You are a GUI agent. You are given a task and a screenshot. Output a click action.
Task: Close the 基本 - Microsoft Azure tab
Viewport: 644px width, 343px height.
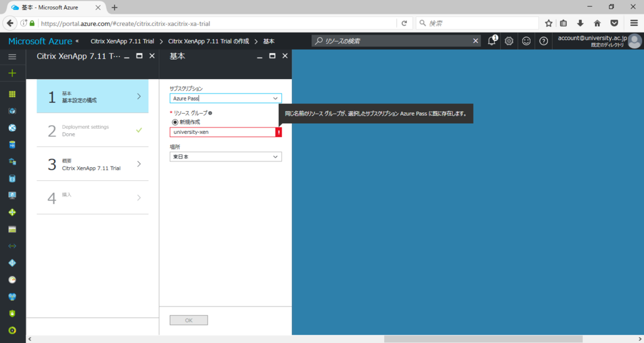click(x=97, y=8)
